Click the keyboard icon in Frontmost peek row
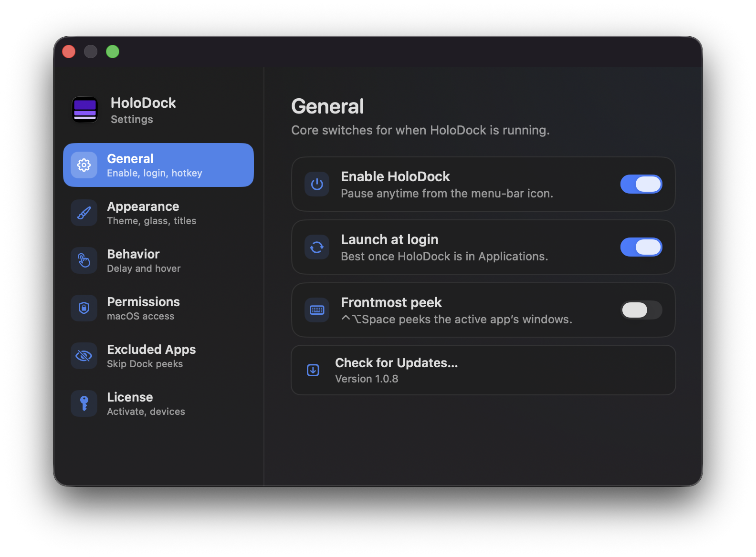 (x=317, y=310)
